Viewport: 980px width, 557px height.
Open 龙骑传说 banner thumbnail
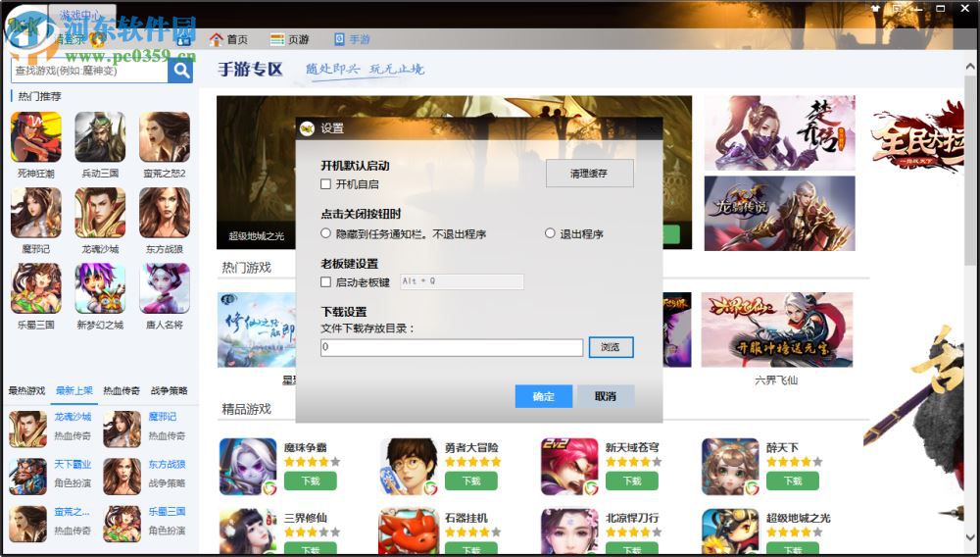779,213
